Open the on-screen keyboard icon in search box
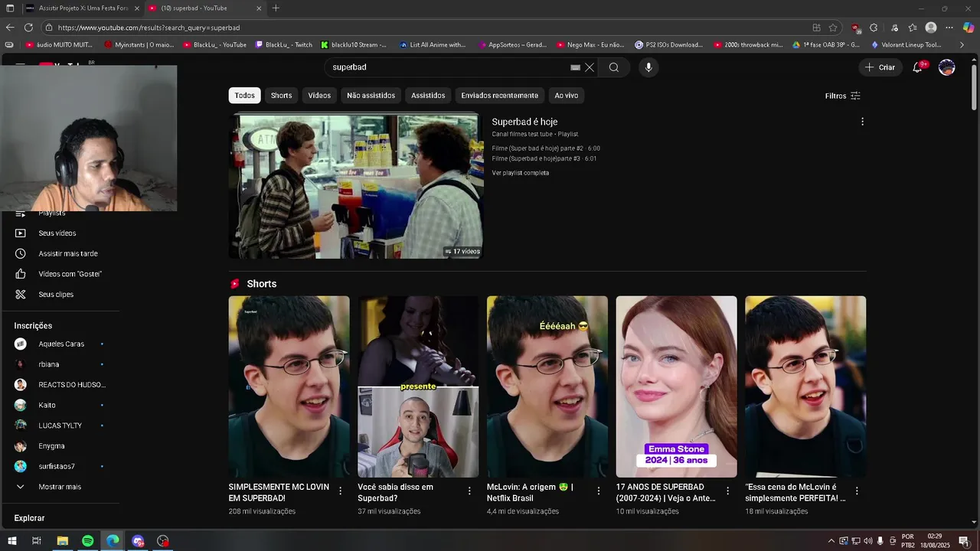980x551 pixels. (576, 67)
